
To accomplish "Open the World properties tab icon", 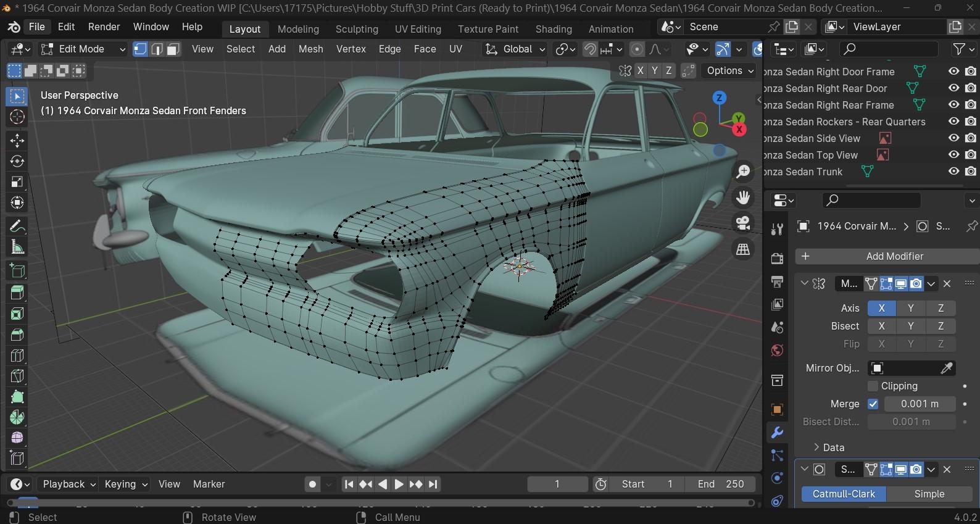I will pos(778,351).
